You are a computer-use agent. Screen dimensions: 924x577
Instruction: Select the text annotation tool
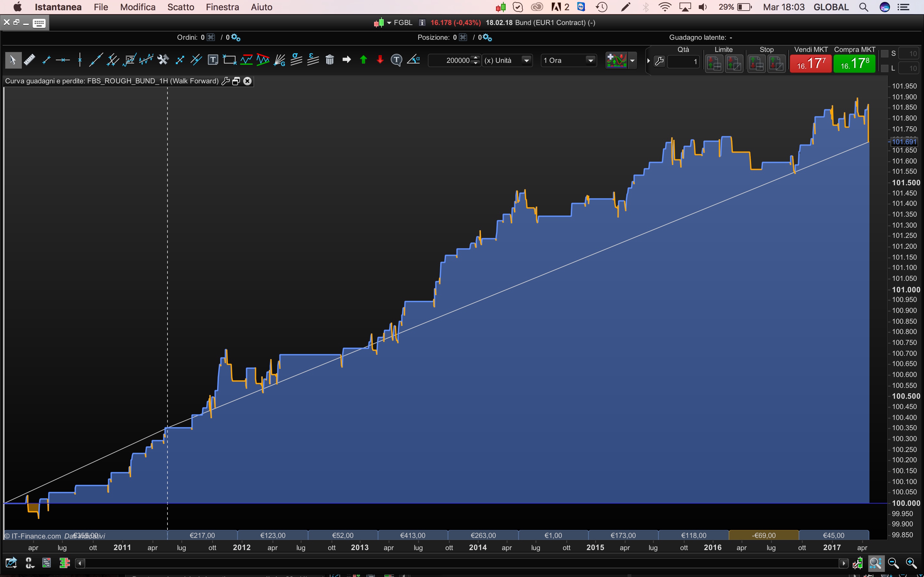coord(213,60)
